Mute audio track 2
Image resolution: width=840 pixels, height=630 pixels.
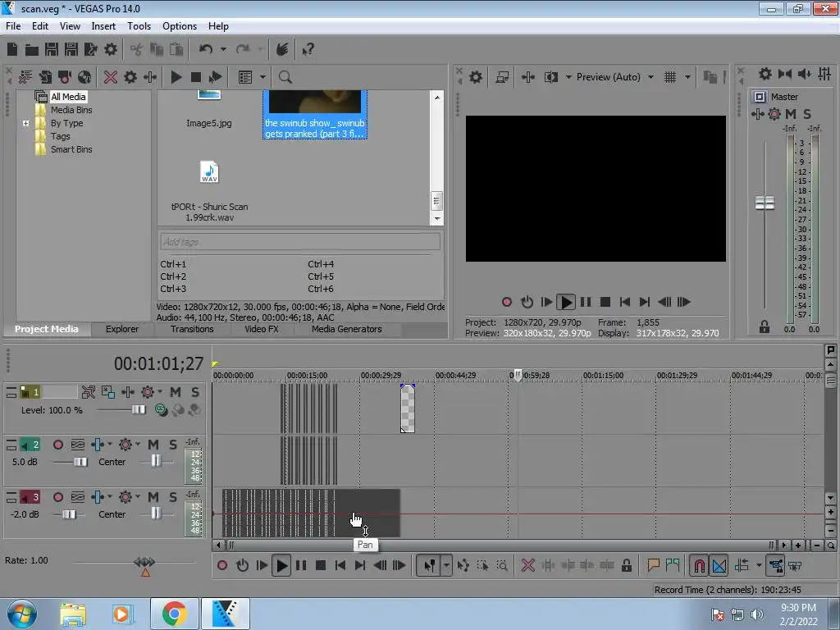coord(153,445)
